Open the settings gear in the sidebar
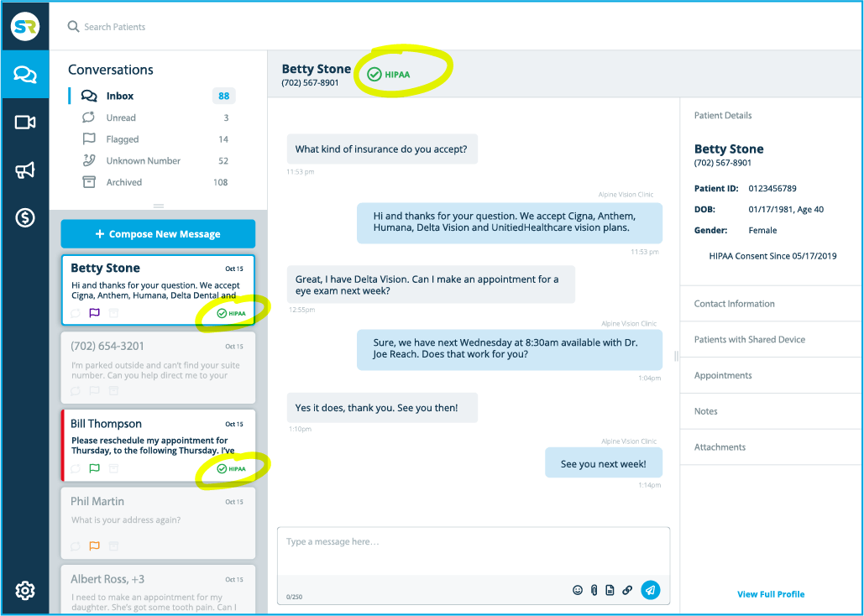The width and height of the screenshot is (864, 616). (25, 591)
